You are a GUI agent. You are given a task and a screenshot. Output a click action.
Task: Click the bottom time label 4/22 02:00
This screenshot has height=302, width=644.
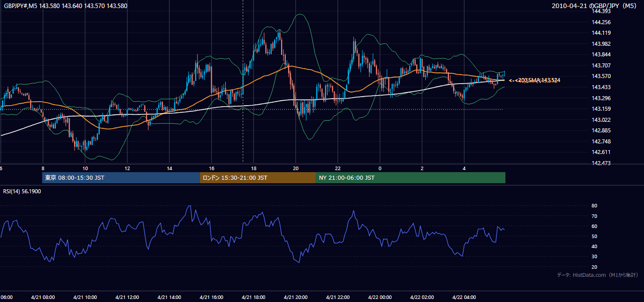point(422,297)
